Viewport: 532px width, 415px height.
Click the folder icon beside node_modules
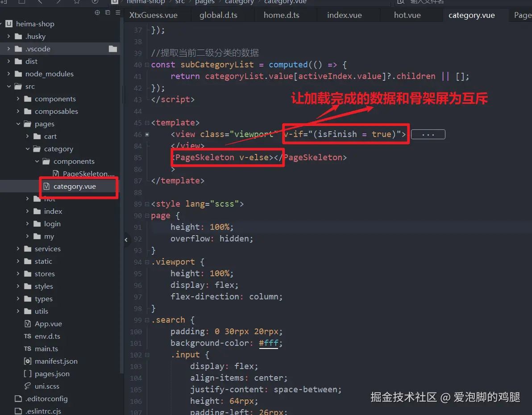pyautogui.click(x=18, y=74)
